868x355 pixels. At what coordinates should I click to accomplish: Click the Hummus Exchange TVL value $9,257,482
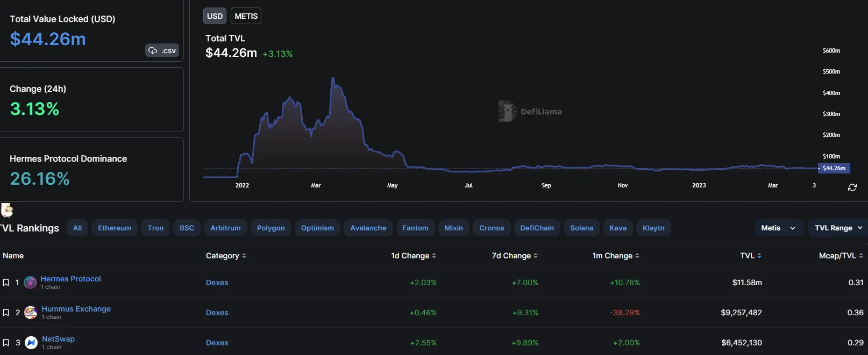[x=741, y=313]
